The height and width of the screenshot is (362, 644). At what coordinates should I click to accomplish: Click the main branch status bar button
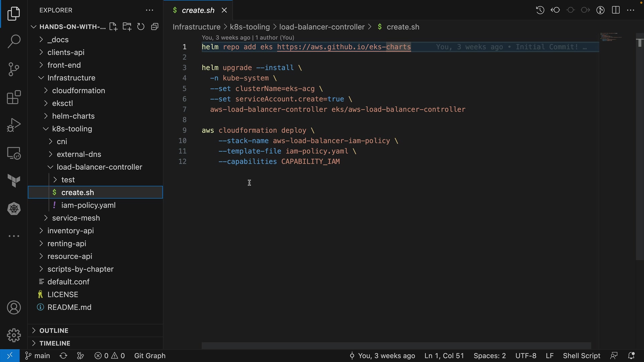(38, 356)
